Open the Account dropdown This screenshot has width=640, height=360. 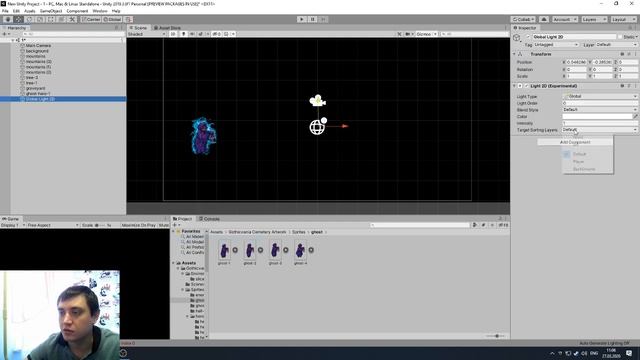click(x=564, y=19)
